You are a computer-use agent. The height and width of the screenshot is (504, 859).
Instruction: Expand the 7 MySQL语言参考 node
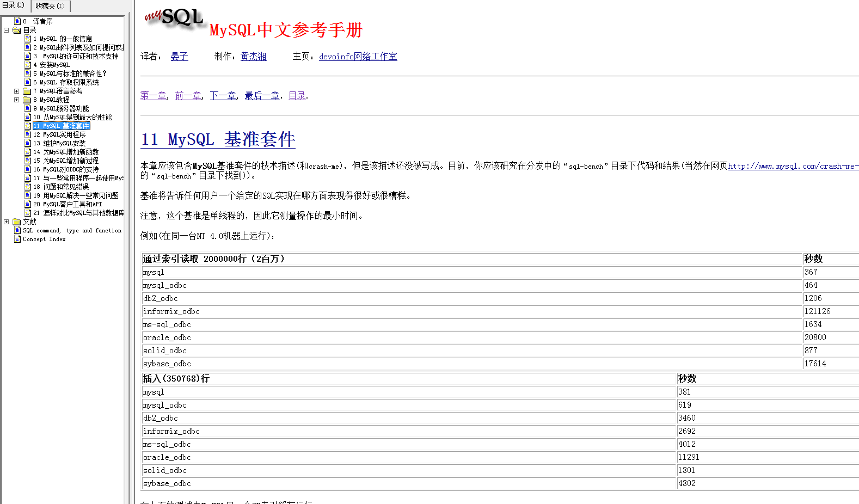[x=16, y=91]
